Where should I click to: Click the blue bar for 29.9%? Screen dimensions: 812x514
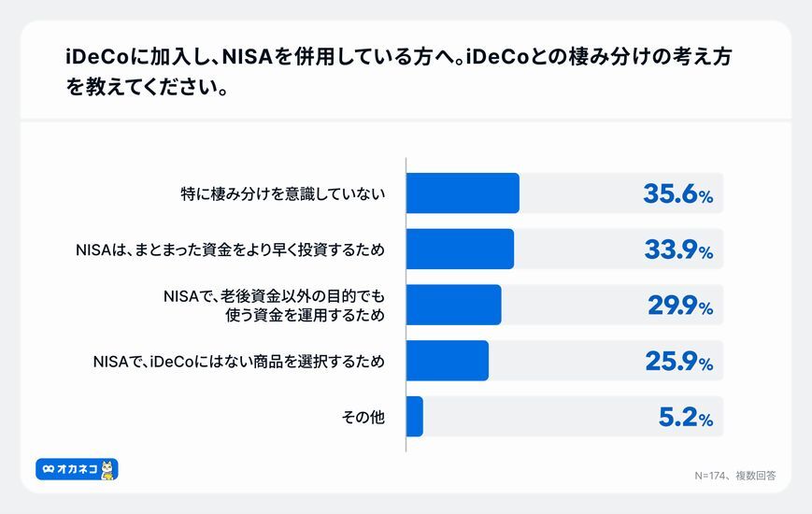(x=454, y=305)
